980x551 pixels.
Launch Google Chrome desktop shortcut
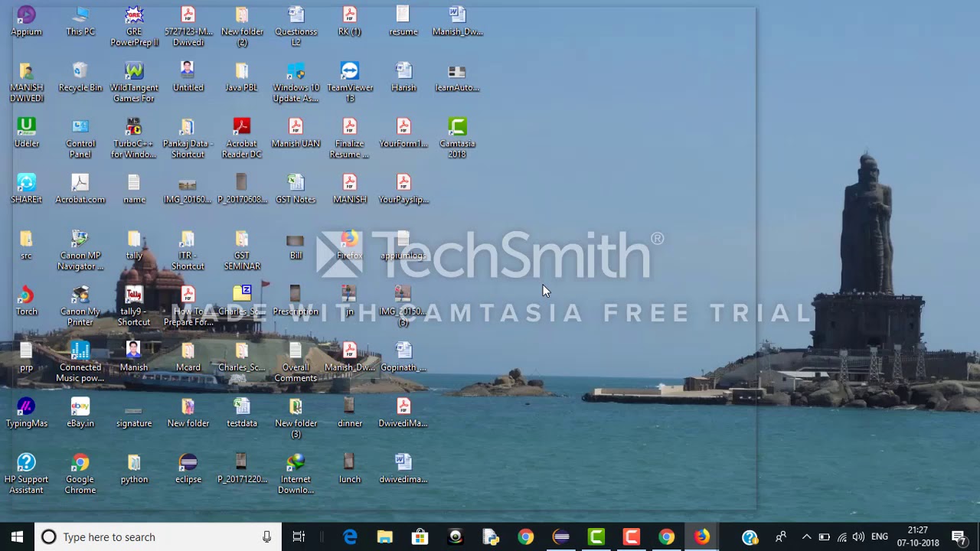pos(80,474)
